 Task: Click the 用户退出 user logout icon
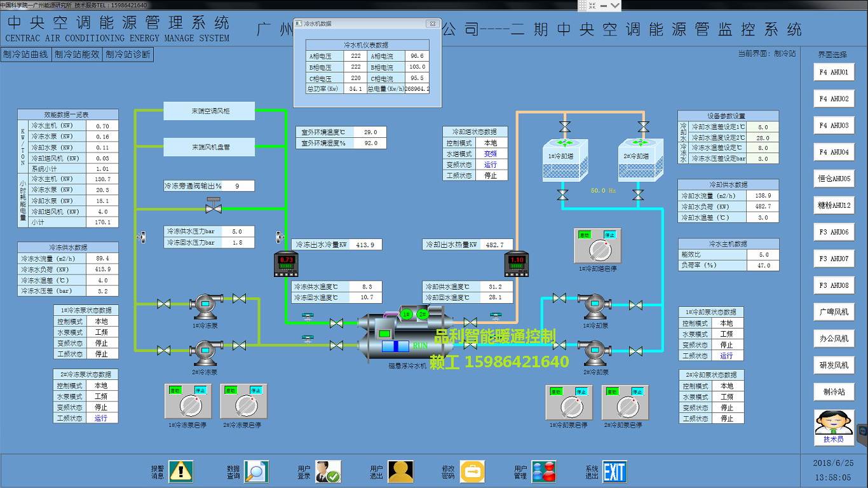(x=400, y=471)
